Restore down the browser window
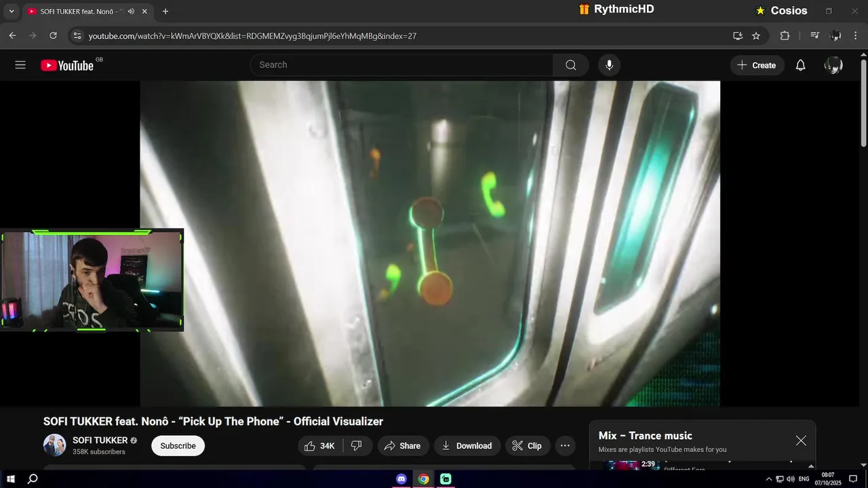This screenshot has height=488, width=868. coord(829,12)
